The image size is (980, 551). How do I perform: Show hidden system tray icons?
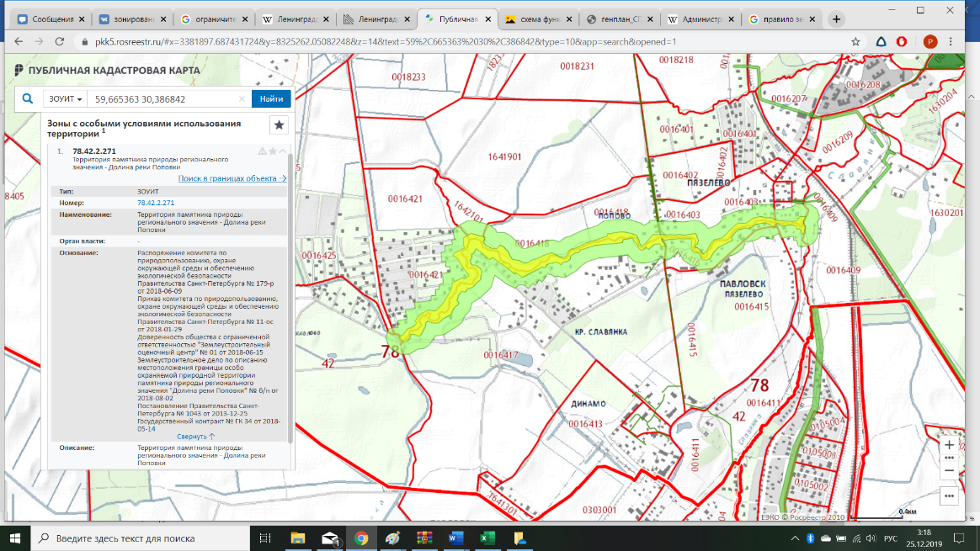pyautogui.click(x=795, y=538)
